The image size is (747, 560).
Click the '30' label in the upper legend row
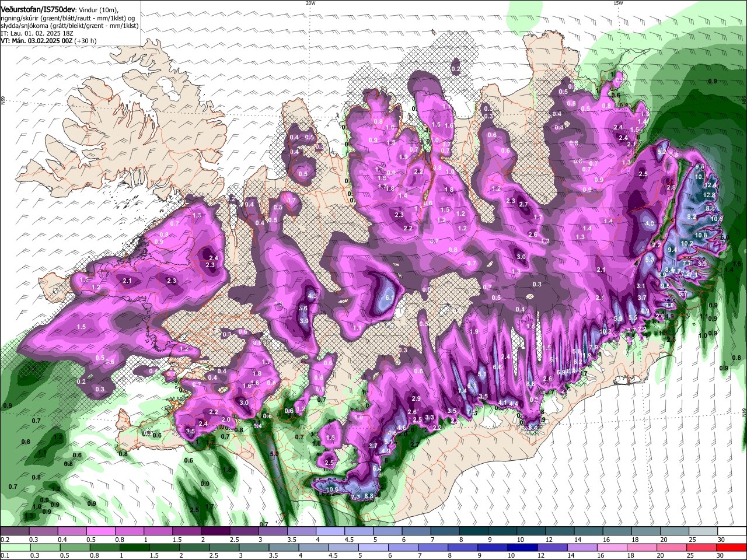pyautogui.click(x=721, y=540)
